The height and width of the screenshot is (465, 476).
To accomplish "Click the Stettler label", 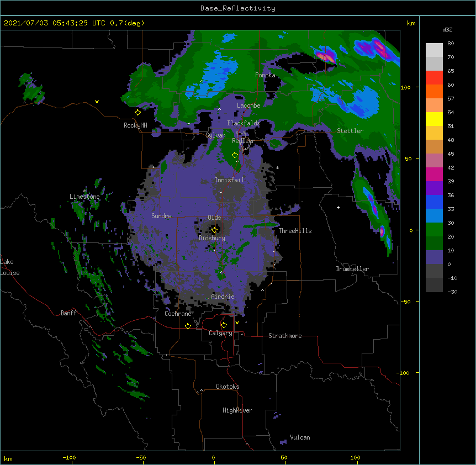I will (350, 131).
